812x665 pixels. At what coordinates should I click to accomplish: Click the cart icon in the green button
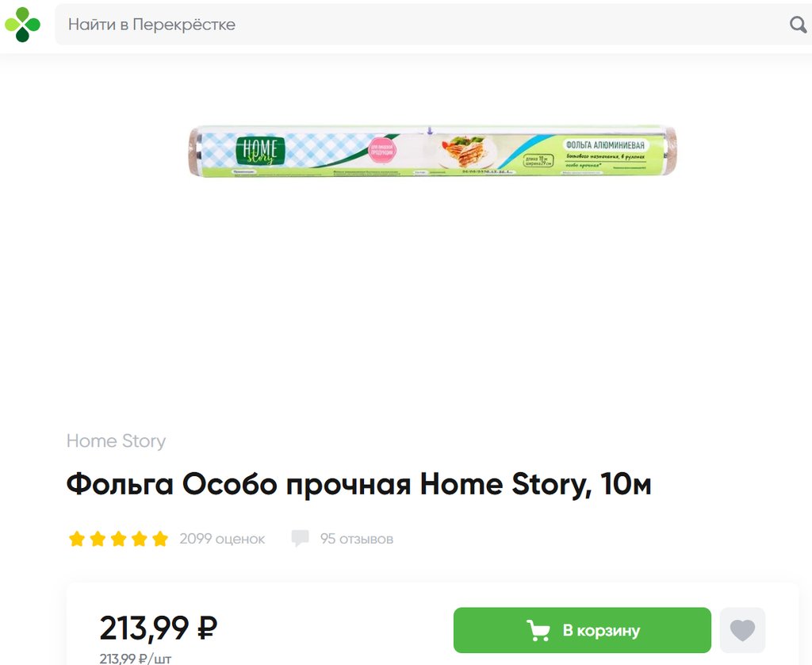(538, 631)
